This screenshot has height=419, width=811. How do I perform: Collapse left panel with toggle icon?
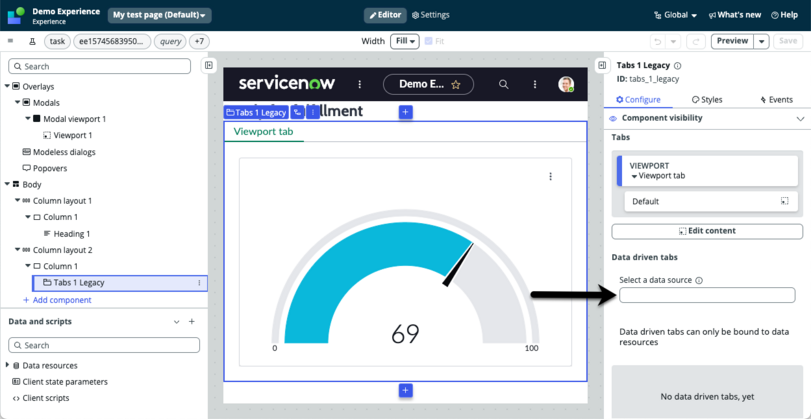(208, 65)
